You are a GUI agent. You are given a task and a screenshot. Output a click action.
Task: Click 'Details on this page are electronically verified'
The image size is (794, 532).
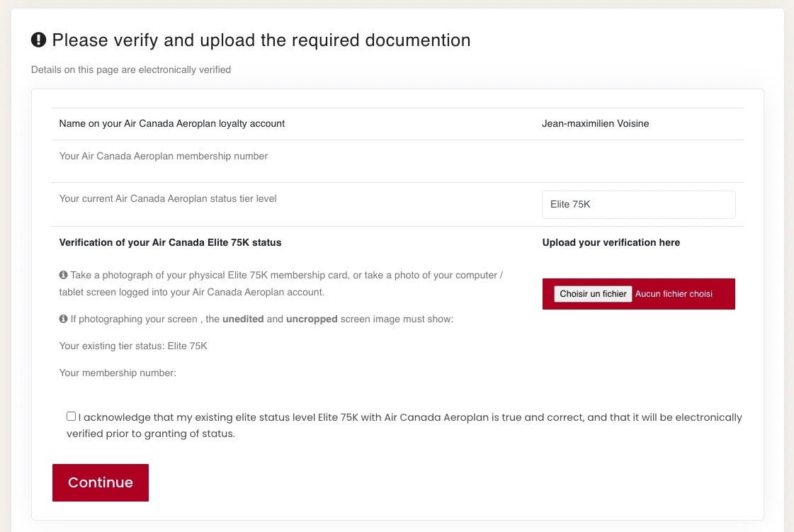point(131,70)
